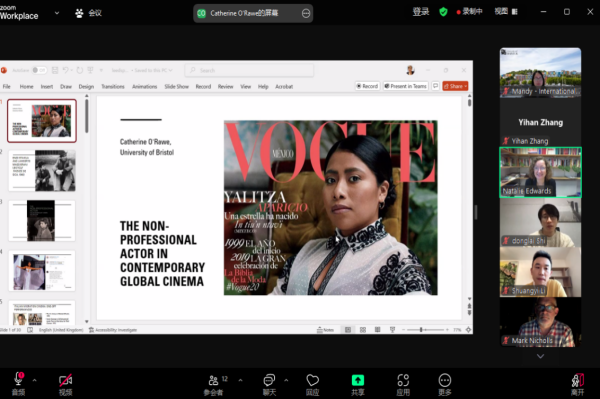Open Share button dropdown in PowerPoint
Viewport: 600px width, 399px height.
point(465,86)
